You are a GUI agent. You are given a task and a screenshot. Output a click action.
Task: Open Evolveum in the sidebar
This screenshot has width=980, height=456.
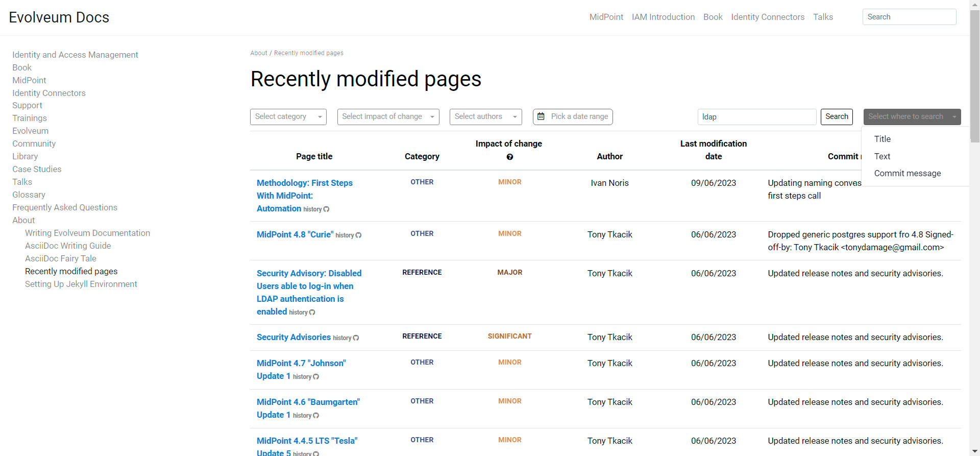click(x=31, y=131)
